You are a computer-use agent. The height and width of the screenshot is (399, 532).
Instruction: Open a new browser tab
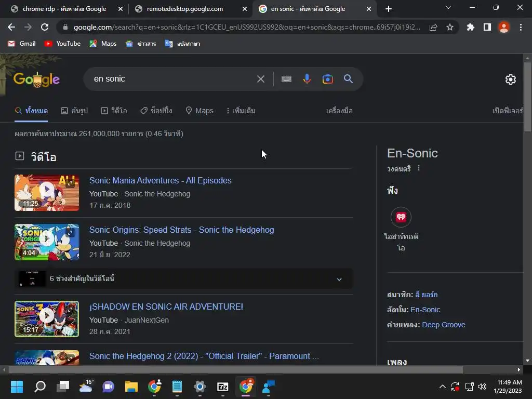tap(389, 9)
